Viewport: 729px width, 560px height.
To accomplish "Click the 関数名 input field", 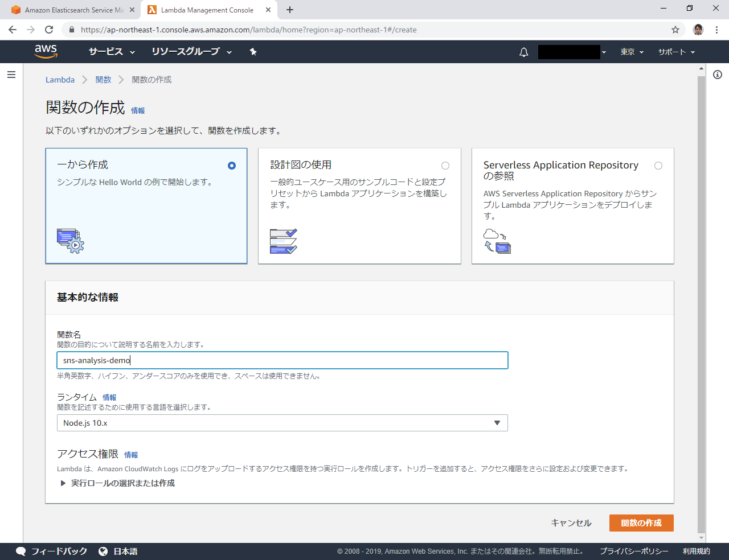I will click(x=282, y=360).
